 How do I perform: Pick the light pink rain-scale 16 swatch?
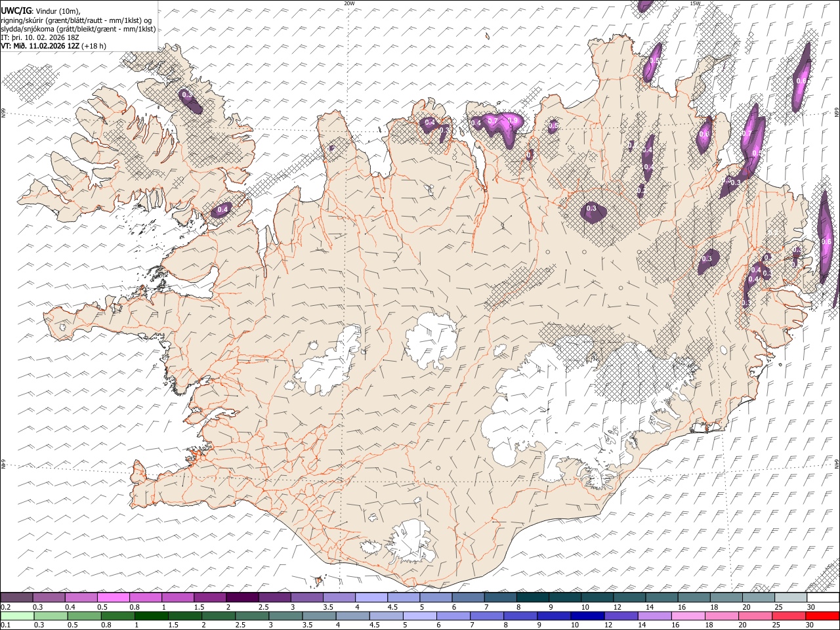(x=688, y=616)
